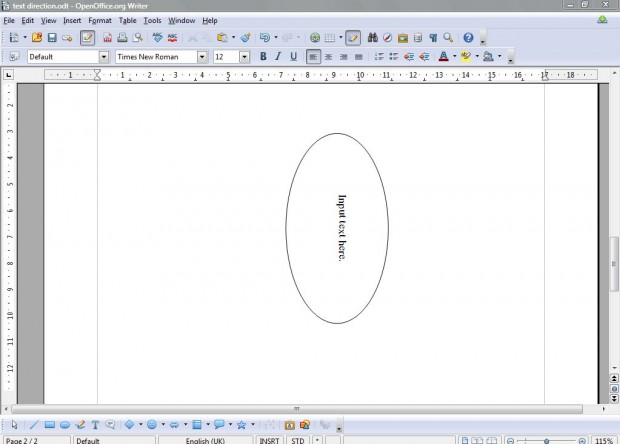Image resolution: width=620 pixels, height=444 pixels.
Task: Toggle Show Draw Functions toolbar button
Action: click(353, 38)
